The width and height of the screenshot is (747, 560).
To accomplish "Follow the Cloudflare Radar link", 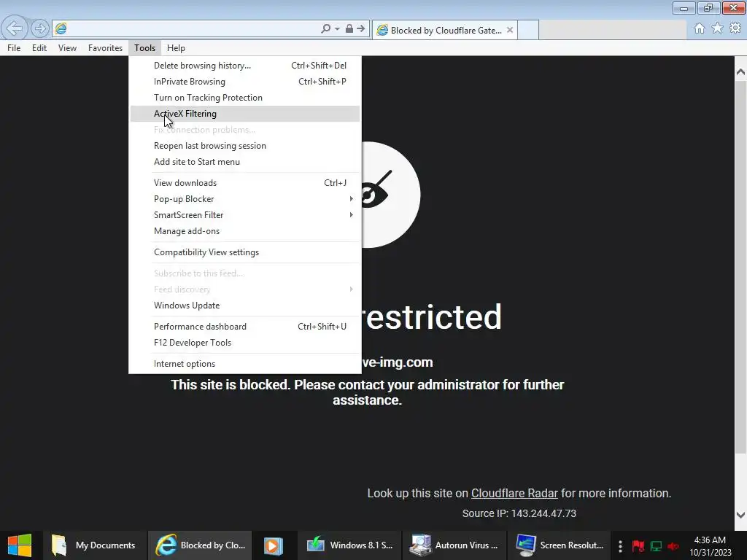I will pyautogui.click(x=514, y=494).
